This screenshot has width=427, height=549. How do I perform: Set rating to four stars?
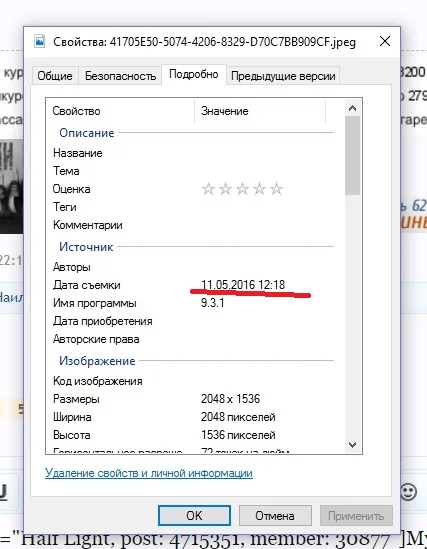[259, 189]
